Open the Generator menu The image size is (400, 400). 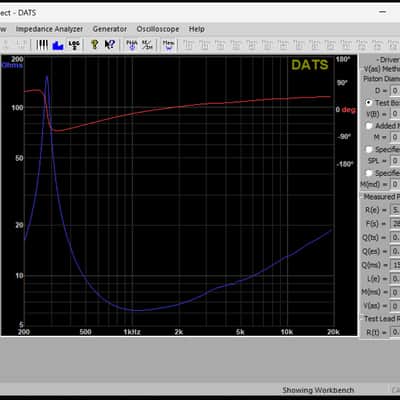coord(110,29)
